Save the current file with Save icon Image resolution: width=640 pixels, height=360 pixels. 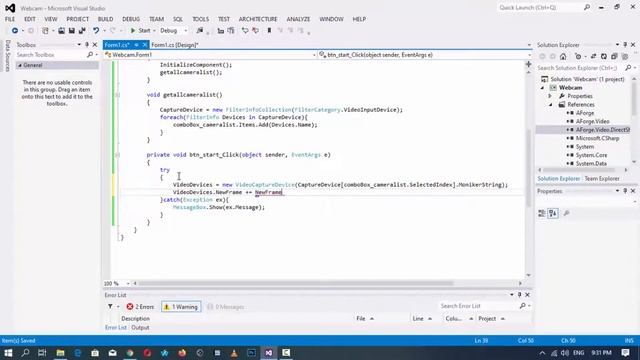click(71, 31)
